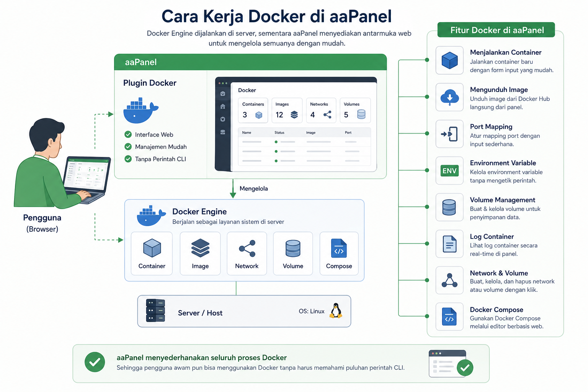
Task: Click the green ENV icon
Action: (449, 171)
